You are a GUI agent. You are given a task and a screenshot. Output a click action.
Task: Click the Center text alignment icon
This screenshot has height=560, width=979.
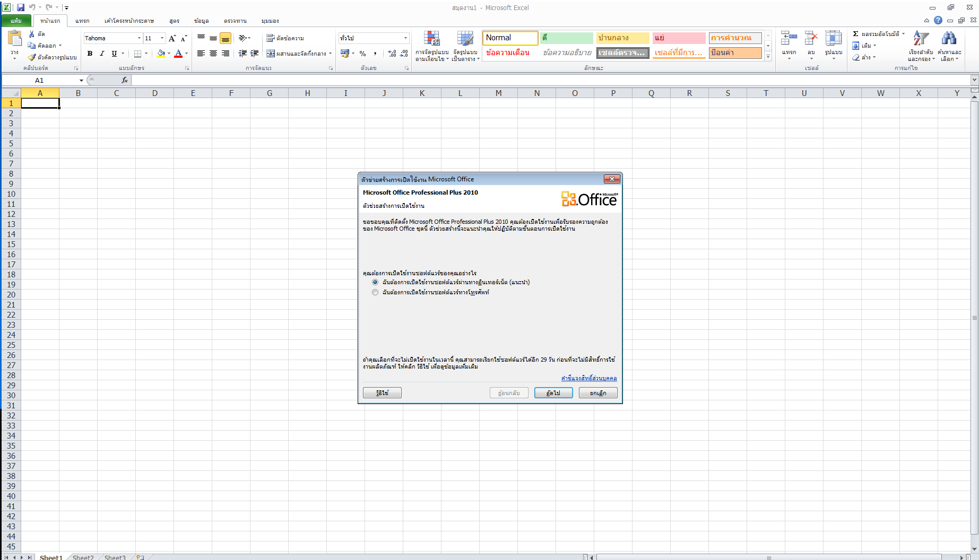[x=213, y=54]
